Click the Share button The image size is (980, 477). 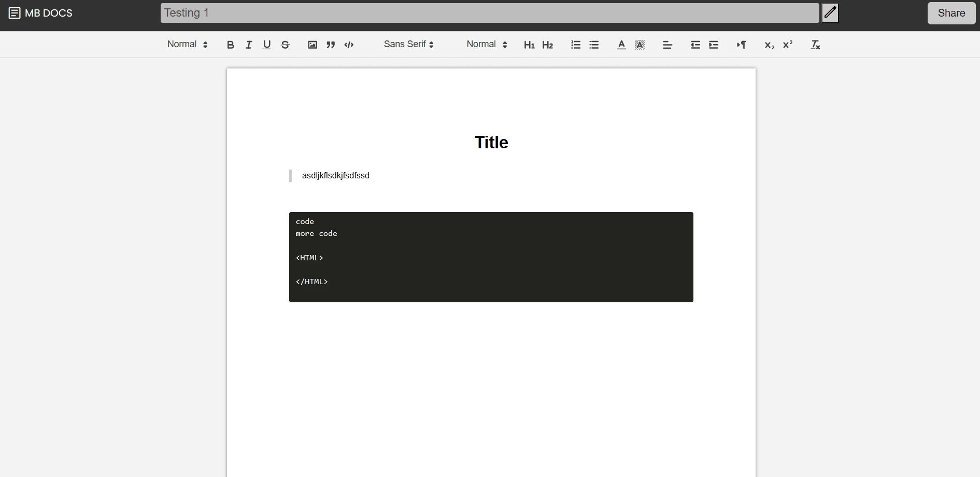951,13
